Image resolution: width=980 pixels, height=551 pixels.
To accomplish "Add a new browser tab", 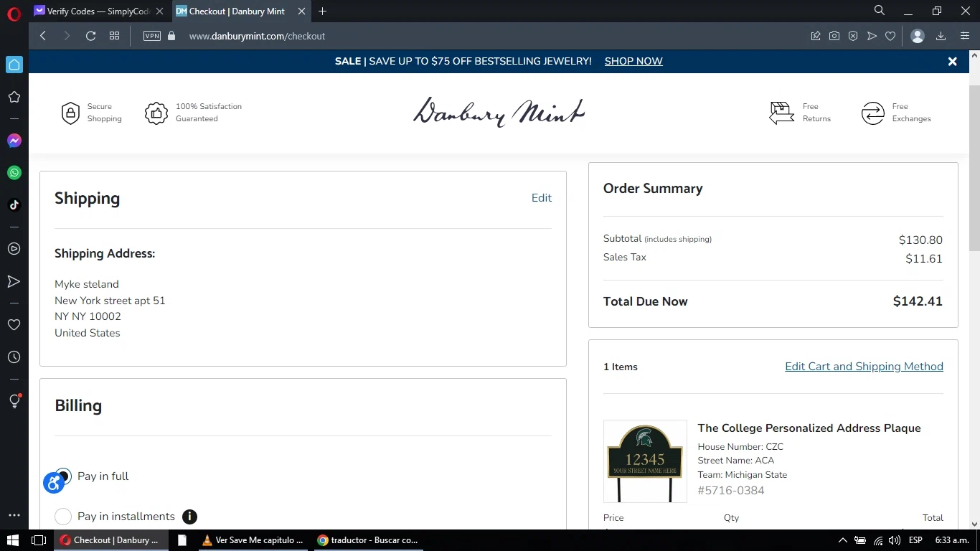I will (x=322, y=11).
